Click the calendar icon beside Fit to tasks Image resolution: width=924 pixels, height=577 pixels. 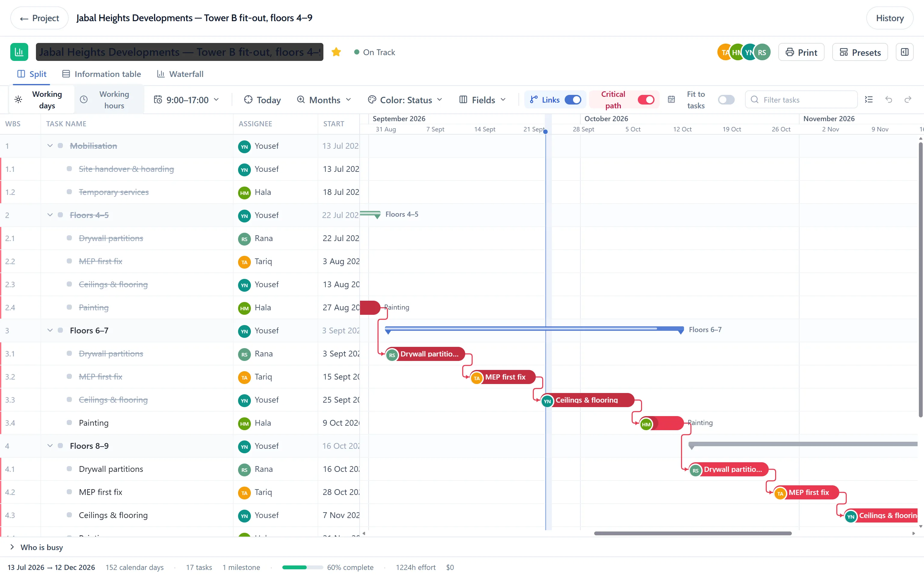(x=671, y=100)
